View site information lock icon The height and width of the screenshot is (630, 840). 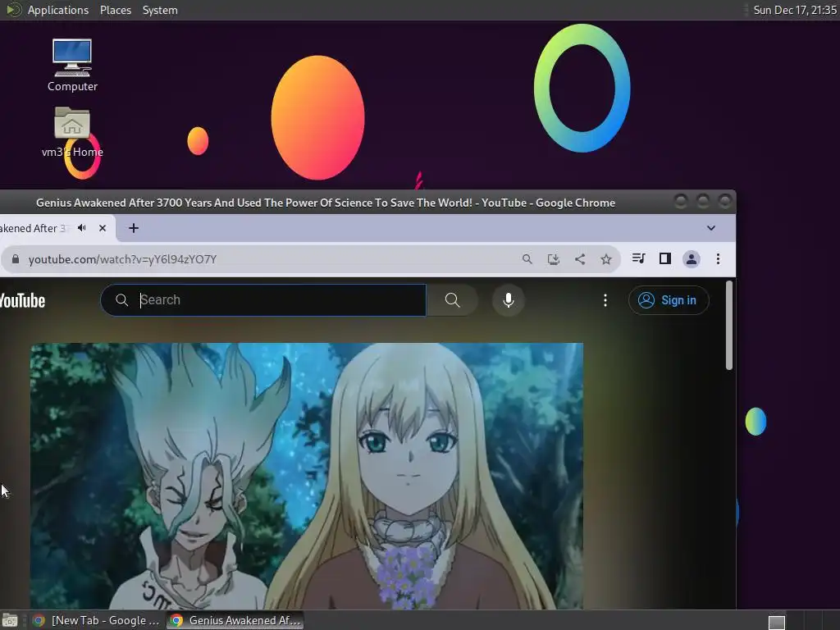coord(16,259)
